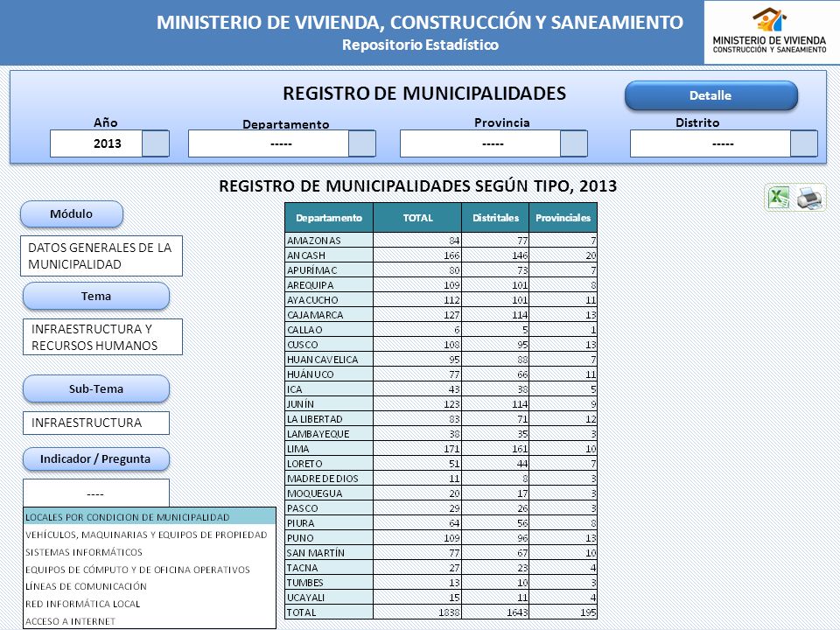
Task: Select the LIMA row label
Action: coord(297,449)
